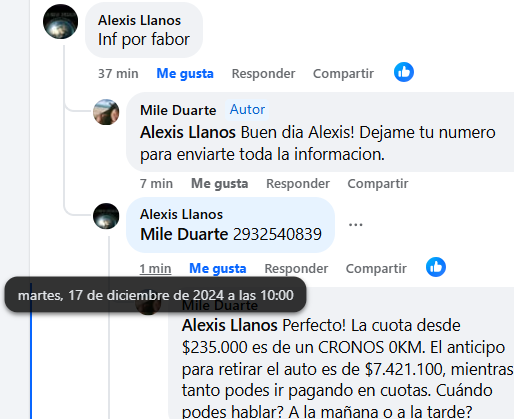Click the like reaction icon under phone number reply
The width and height of the screenshot is (514, 419).
(x=436, y=267)
